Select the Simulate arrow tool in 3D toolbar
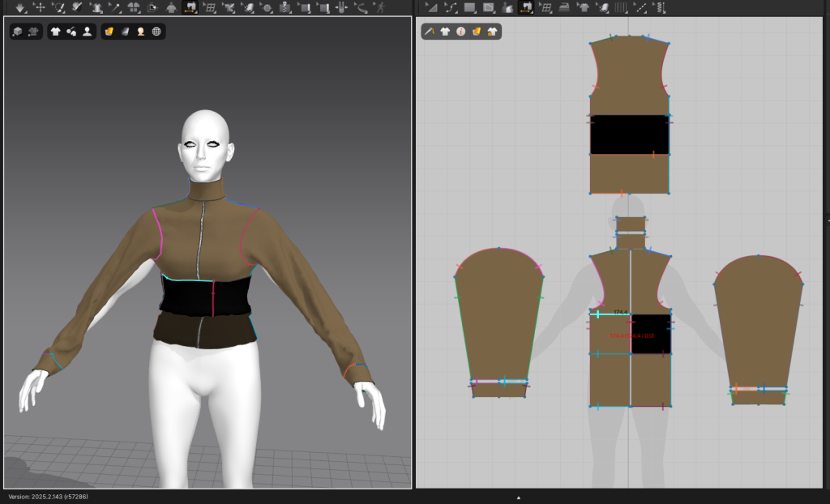Image resolution: width=830 pixels, height=504 pixels. point(19,7)
